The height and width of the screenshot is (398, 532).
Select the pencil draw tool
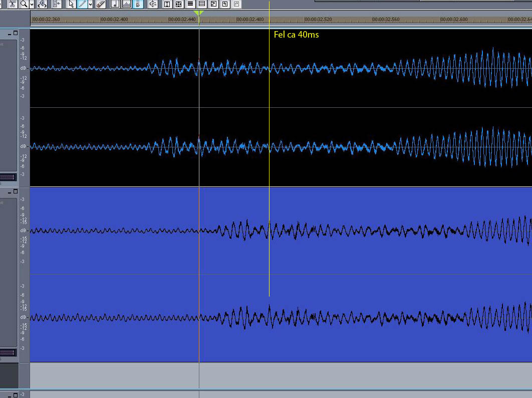point(82,4)
